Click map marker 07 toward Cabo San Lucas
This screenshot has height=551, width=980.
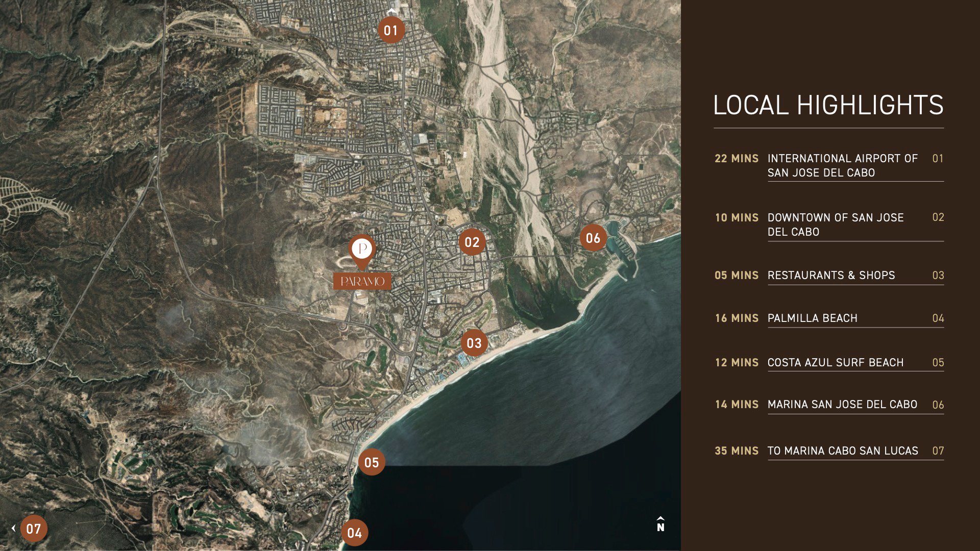34,529
